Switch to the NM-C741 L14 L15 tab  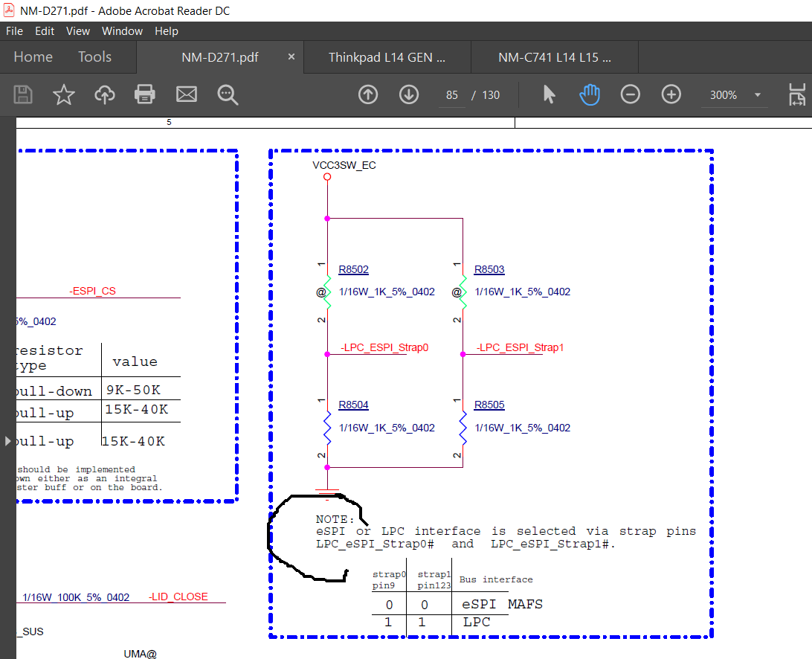click(x=554, y=57)
